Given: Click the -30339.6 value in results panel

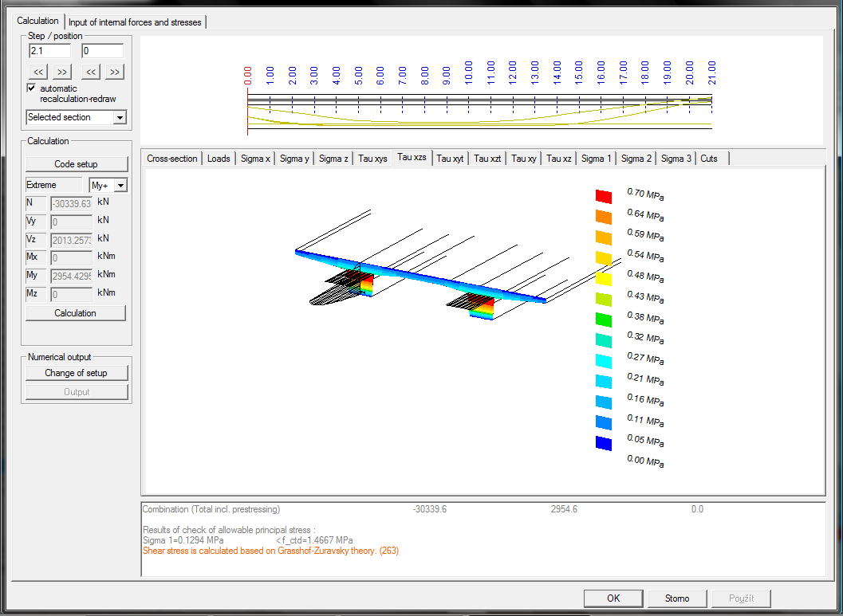Looking at the screenshot, I should (x=430, y=509).
